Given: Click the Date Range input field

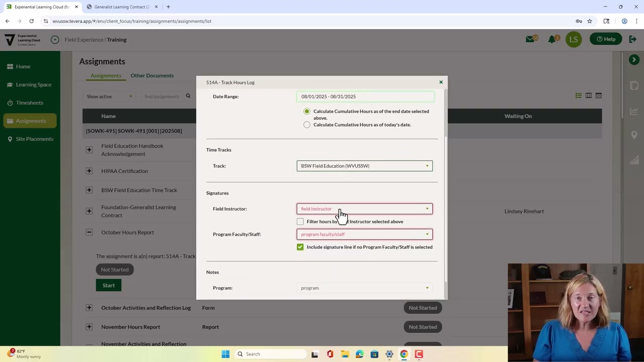Looking at the screenshot, I should 365,97.
